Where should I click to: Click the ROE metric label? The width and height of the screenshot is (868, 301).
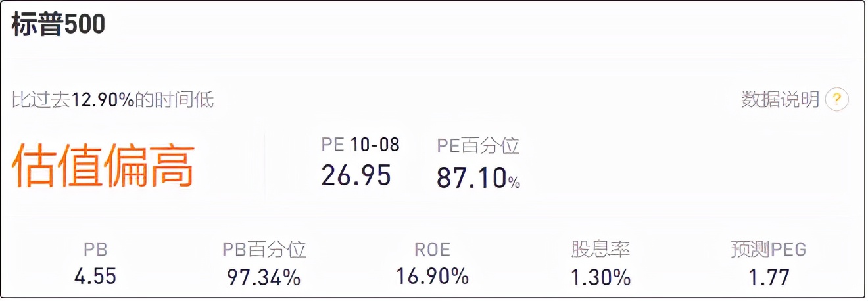pos(433,250)
